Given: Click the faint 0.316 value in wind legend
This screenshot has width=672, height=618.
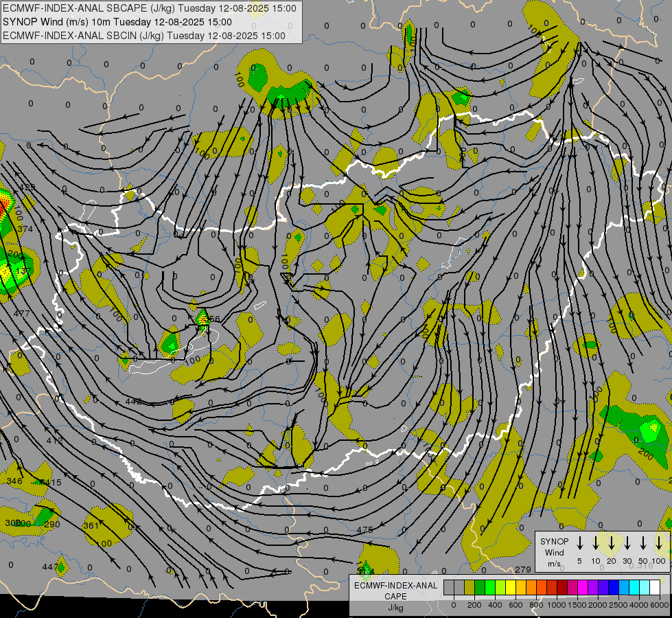Looking at the screenshot, I should point(641,566).
